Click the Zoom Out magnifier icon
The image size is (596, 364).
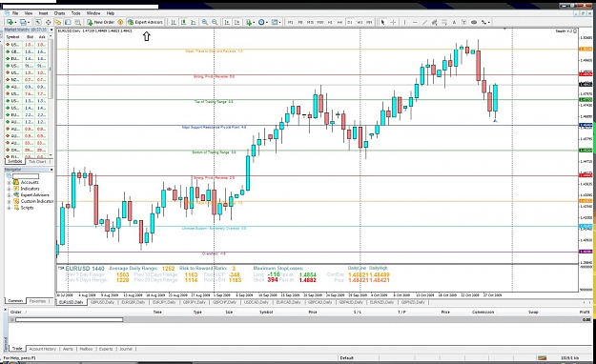pyautogui.click(x=215, y=22)
